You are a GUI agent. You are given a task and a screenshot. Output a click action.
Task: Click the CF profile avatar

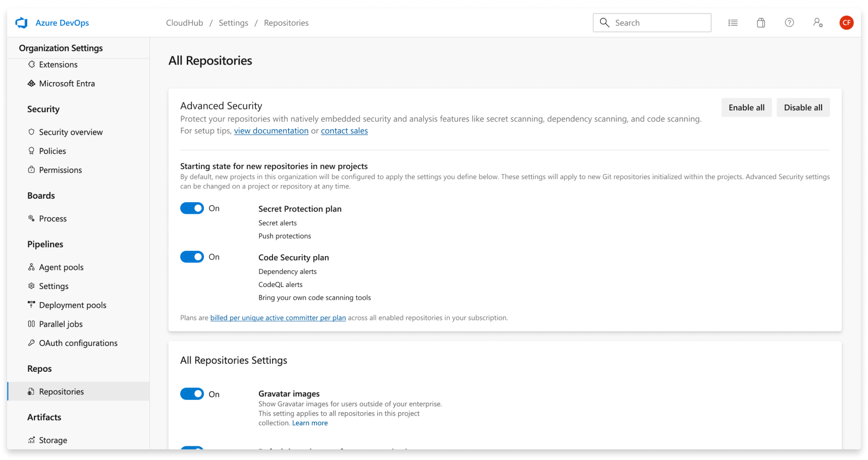pos(846,23)
